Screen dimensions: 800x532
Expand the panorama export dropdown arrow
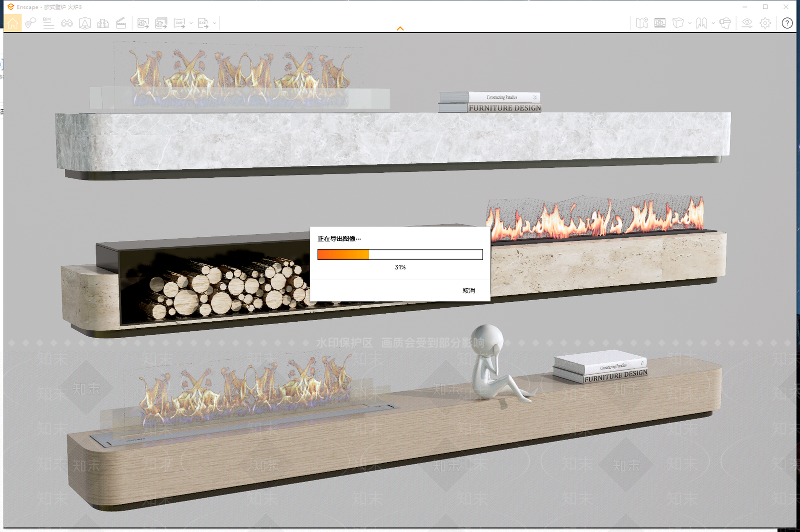click(x=191, y=23)
